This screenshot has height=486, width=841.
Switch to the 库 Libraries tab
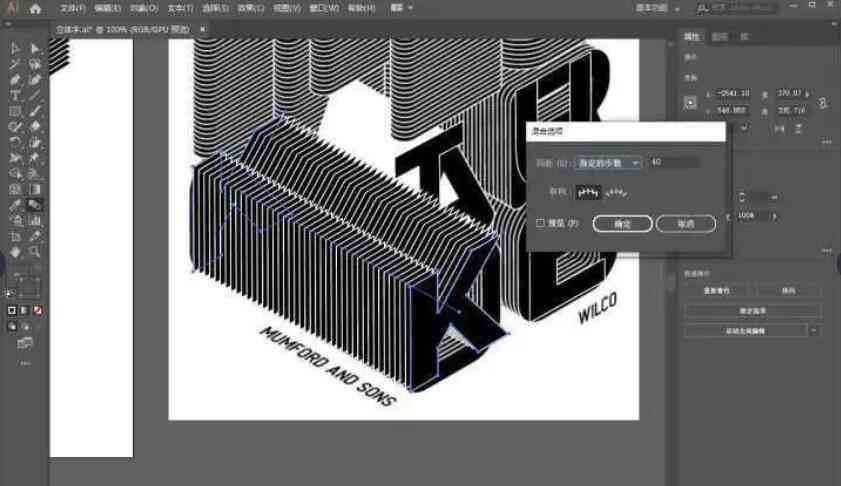pos(744,36)
